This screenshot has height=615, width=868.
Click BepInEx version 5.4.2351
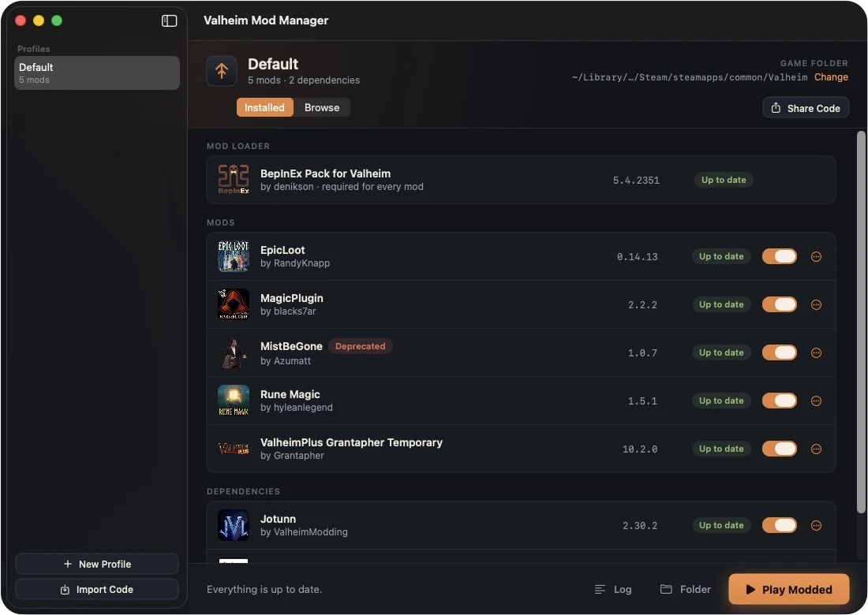(x=636, y=181)
